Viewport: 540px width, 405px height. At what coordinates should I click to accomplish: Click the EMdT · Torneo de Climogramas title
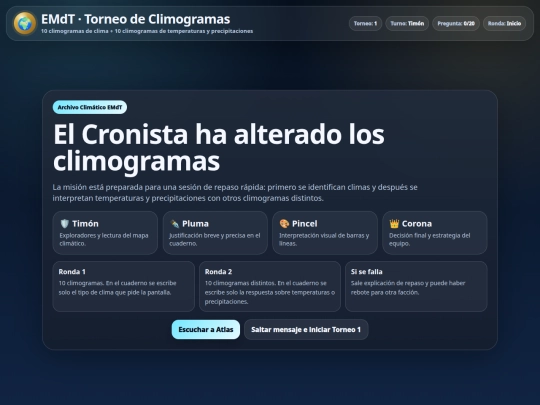click(x=136, y=19)
